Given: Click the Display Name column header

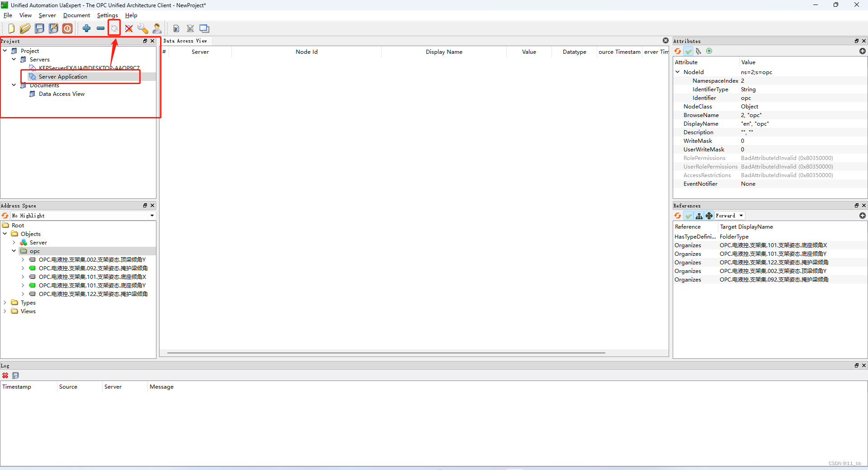Looking at the screenshot, I should 444,52.
